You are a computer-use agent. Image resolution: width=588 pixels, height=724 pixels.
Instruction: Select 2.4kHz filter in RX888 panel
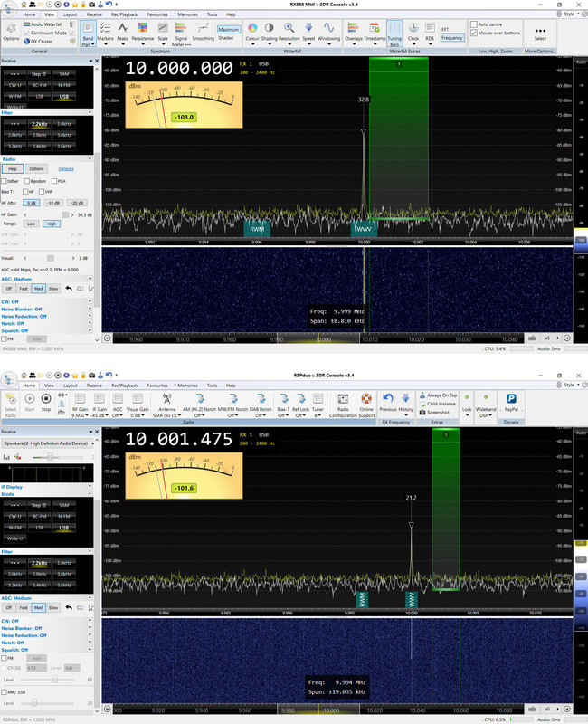coord(64,124)
